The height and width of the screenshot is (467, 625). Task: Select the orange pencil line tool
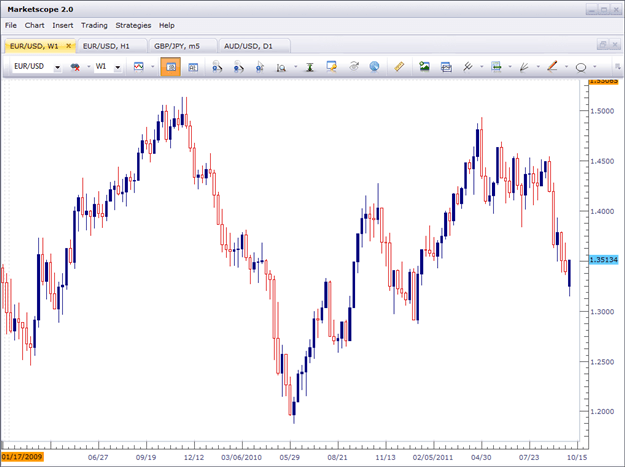[x=552, y=66]
